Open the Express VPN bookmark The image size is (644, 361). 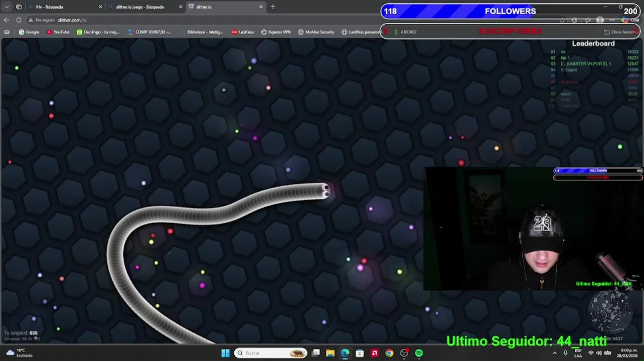coord(276,32)
